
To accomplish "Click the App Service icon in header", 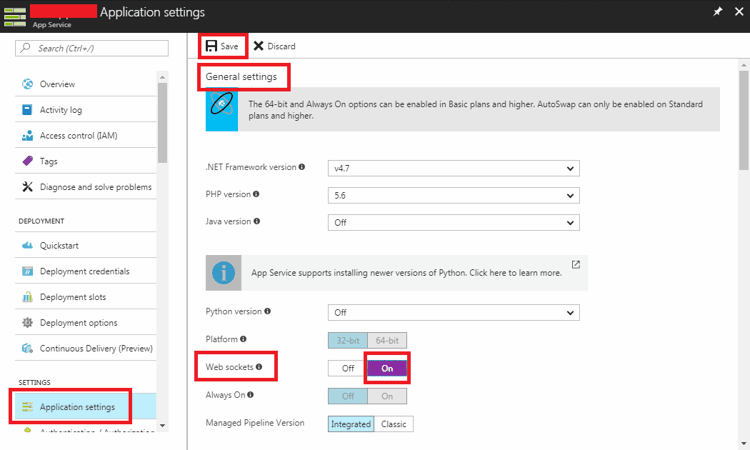I will 15,16.
